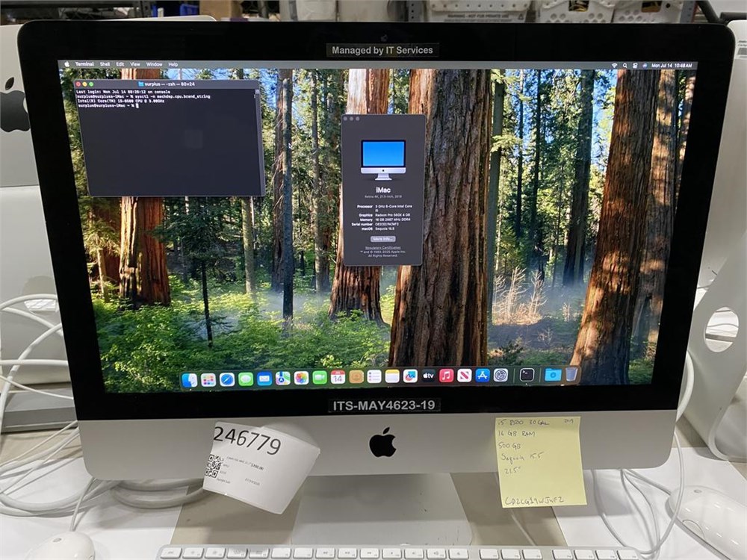Open the News app
This screenshot has height=560, width=747.
pyautogui.click(x=465, y=376)
